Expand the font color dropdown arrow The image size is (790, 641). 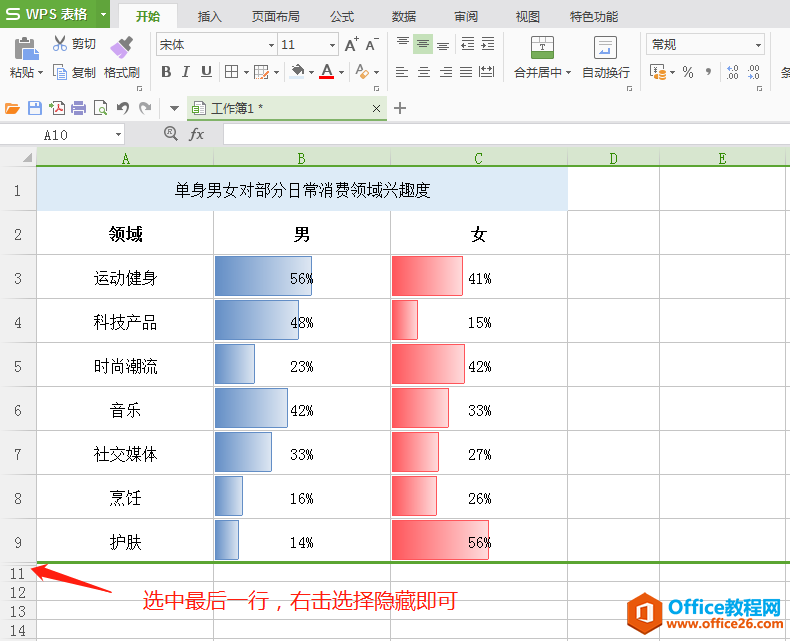click(x=341, y=73)
